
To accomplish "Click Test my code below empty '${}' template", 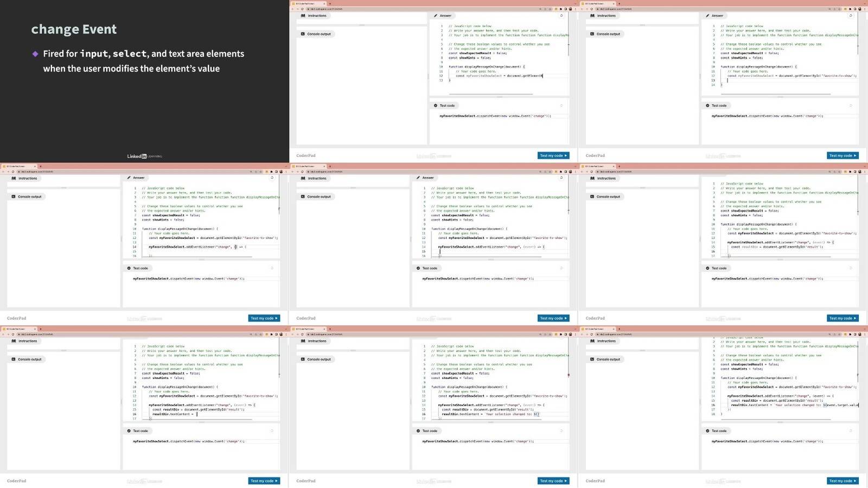I will click(x=553, y=481).
